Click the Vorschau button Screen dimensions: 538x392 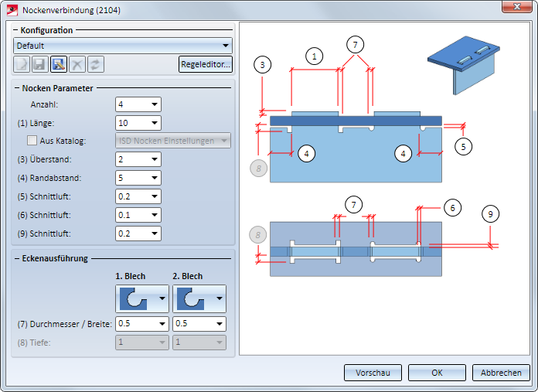(x=373, y=373)
